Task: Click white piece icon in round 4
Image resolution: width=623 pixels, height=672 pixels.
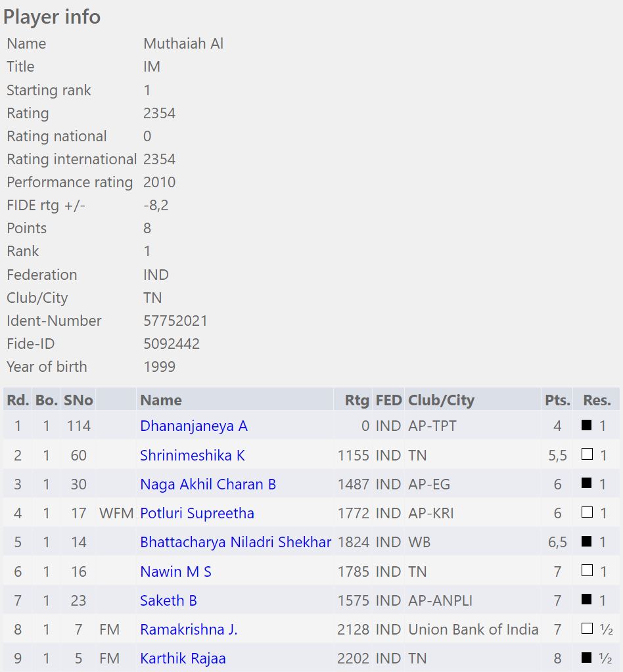Action: pos(587,512)
